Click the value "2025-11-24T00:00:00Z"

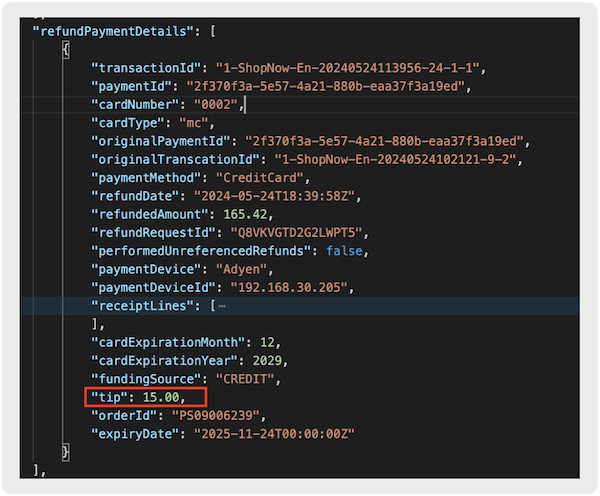pos(274,434)
